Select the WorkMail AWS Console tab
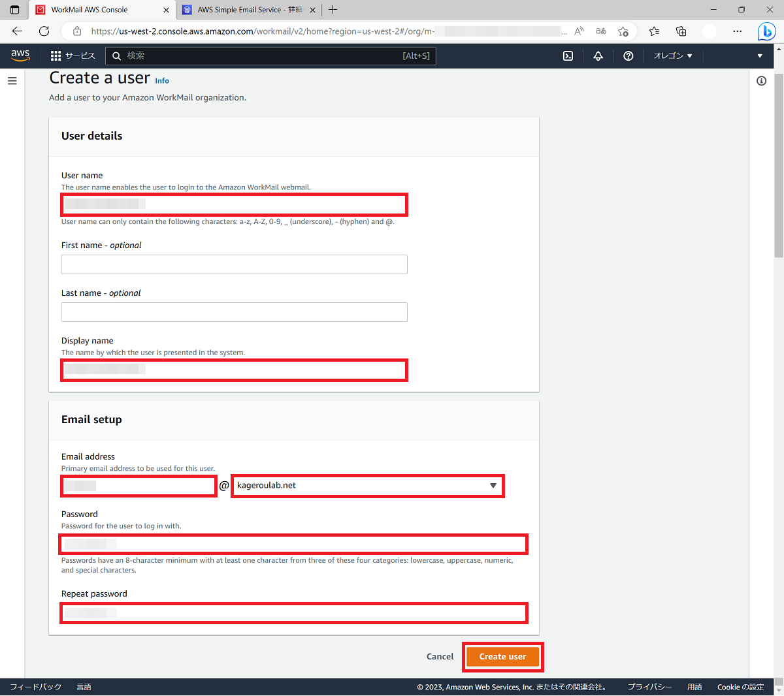 pos(98,10)
